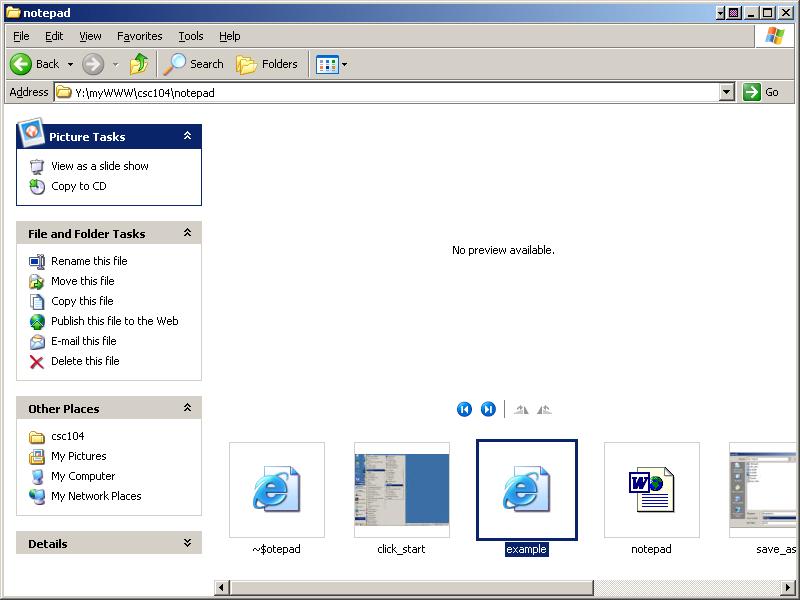
Task: Click the Copy this file icon
Action: click(37, 302)
